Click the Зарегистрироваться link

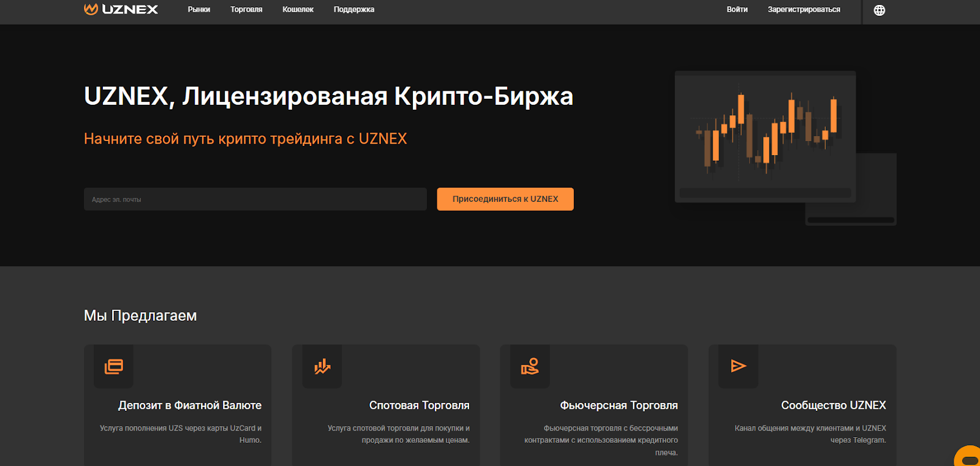tap(804, 9)
